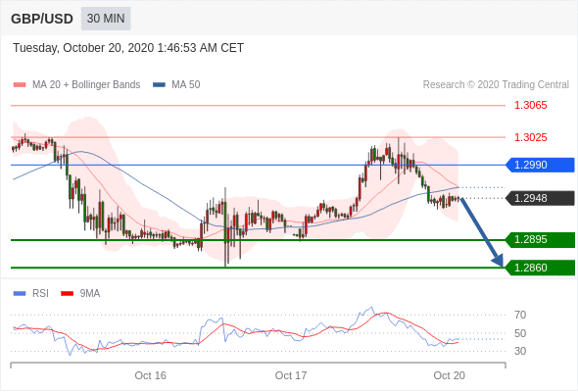The image size is (578, 392).
Task: Click the blue 1.2990 pivot tag
Action: tap(540, 165)
